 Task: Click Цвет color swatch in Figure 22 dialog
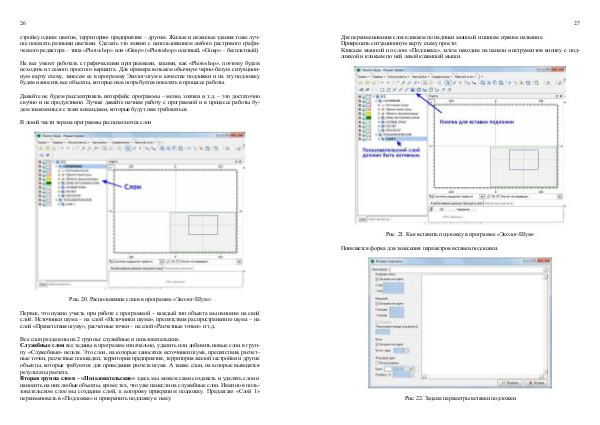[388, 369]
